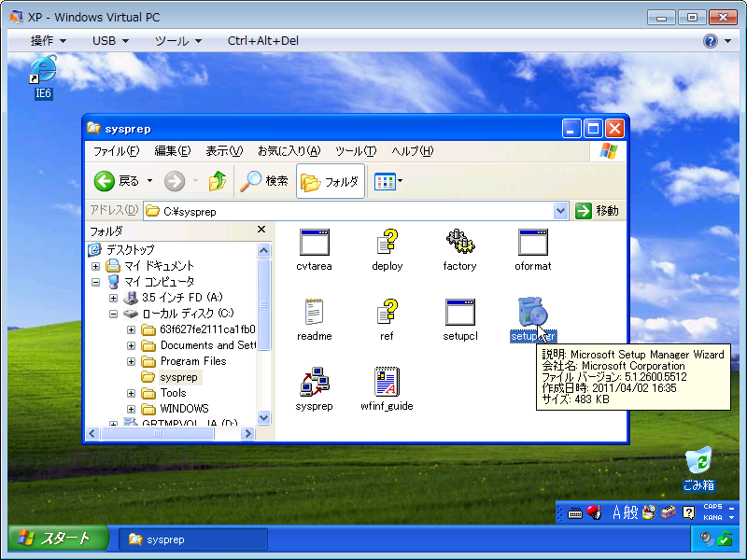This screenshot has width=747, height=560.
Task: Select Desktop in the folder tree
Action: 130,249
